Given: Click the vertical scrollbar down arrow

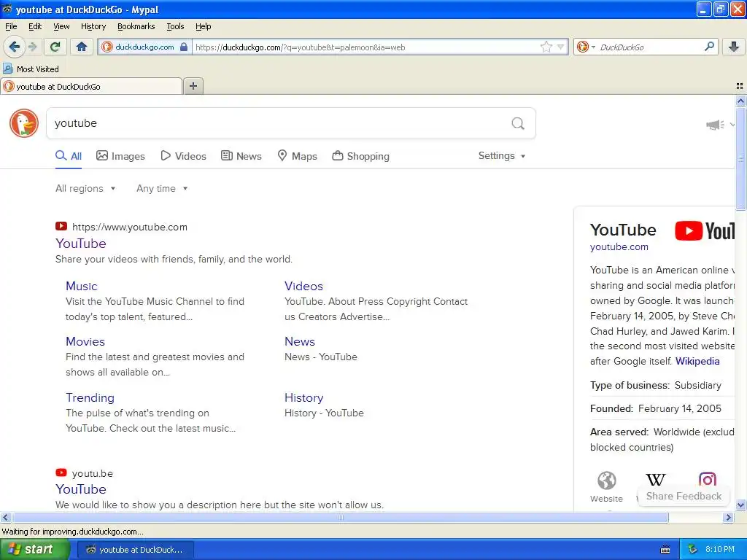Looking at the screenshot, I should click(x=740, y=505).
